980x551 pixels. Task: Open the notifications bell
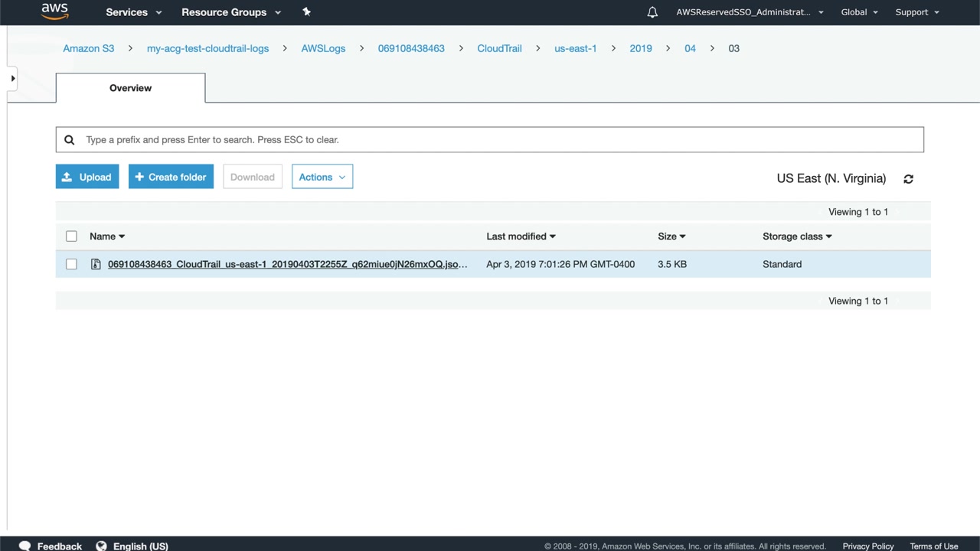click(x=652, y=12)
